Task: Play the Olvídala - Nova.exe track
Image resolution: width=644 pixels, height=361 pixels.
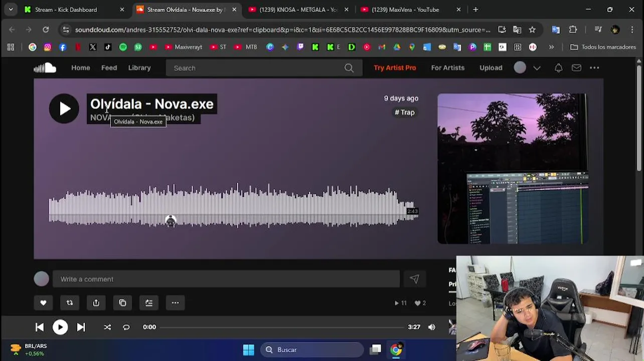Action: point(64,108)
